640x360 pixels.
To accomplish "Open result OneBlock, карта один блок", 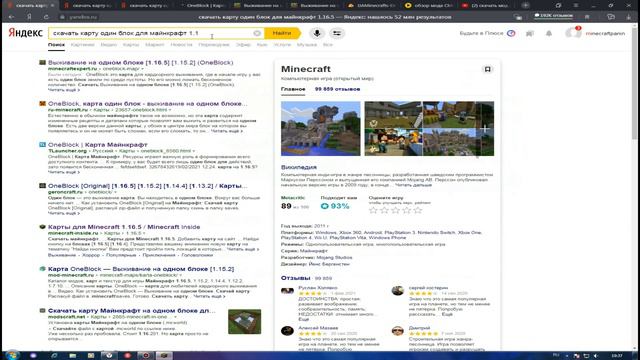I will [x=147, y=104].
